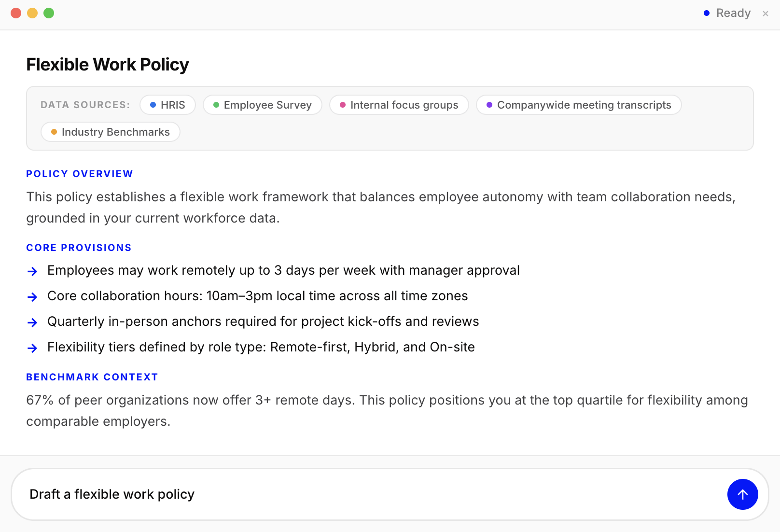Click the Ready status indicator
The image size is (780, 532).
pos(727,13)
